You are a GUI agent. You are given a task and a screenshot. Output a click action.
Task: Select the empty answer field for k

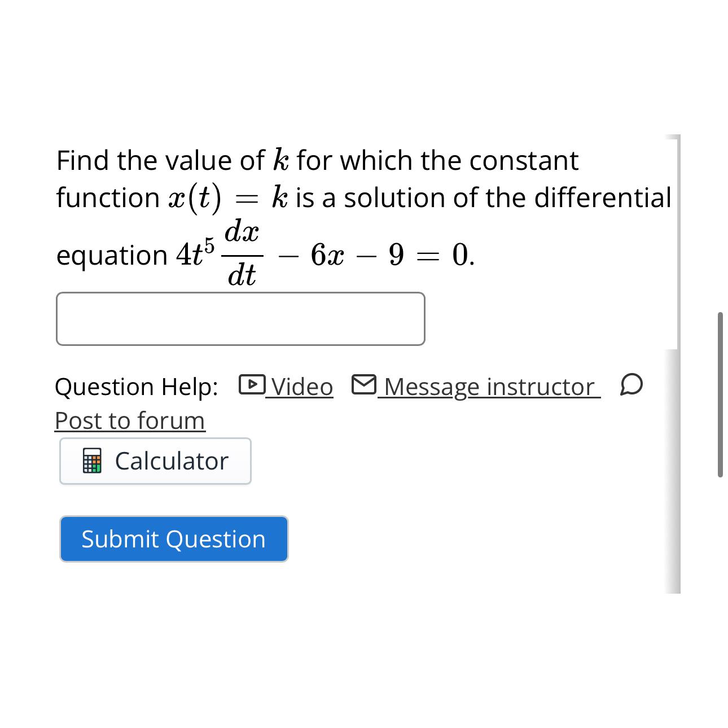click(x=240, y=318)
